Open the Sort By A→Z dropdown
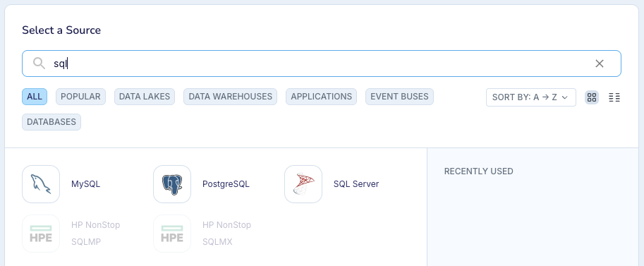 pos(531,97)
